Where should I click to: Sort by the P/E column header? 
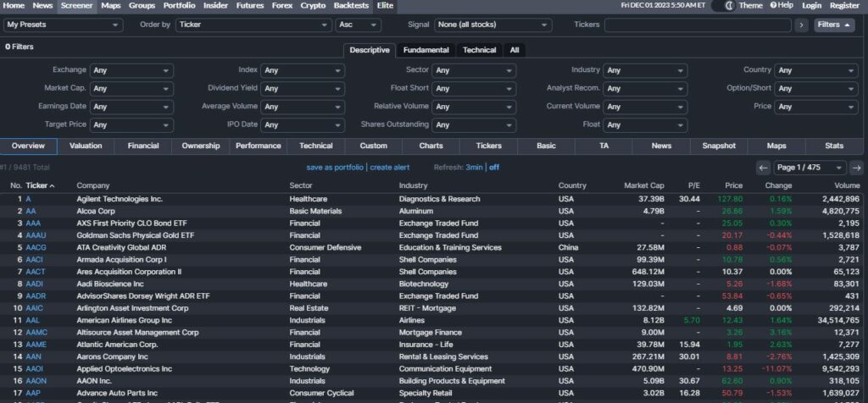point(694,185)
